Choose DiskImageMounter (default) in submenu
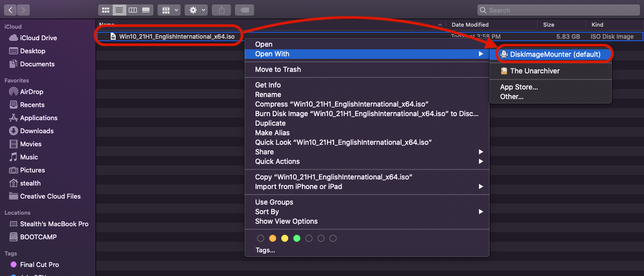 (x=550, y=54)
